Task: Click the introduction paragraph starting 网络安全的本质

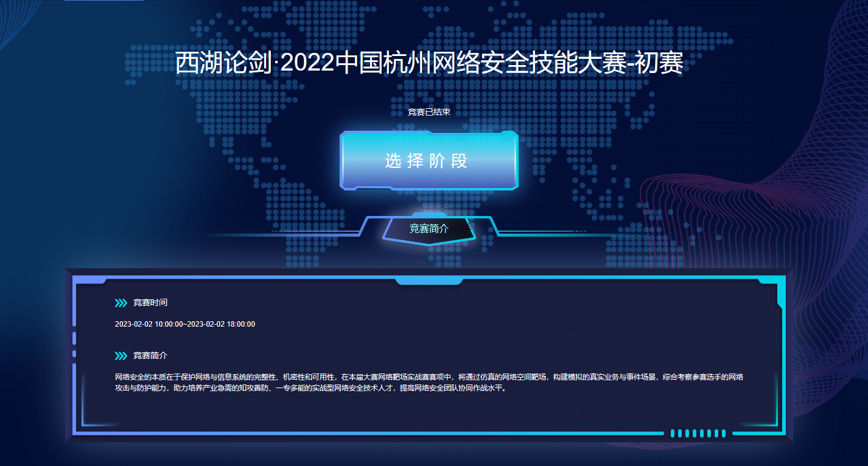Action: [x=429, y=383]
